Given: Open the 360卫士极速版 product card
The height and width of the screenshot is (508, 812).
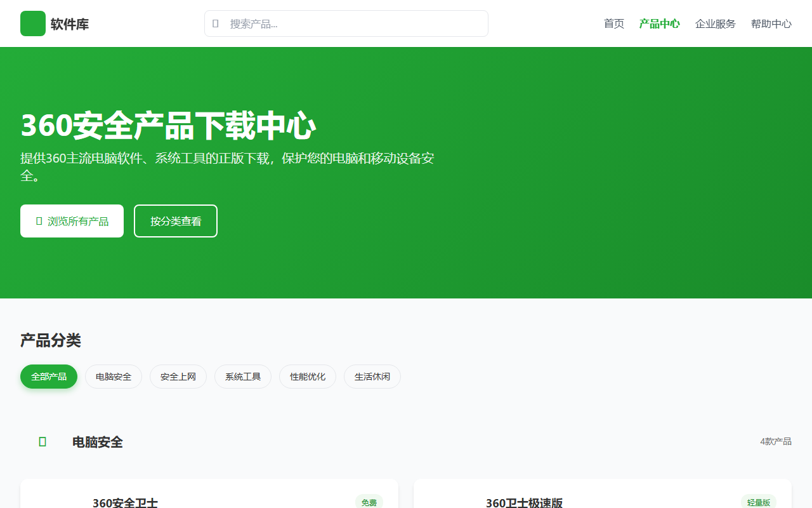Looking at the screenshot, I should pos(603,494).
